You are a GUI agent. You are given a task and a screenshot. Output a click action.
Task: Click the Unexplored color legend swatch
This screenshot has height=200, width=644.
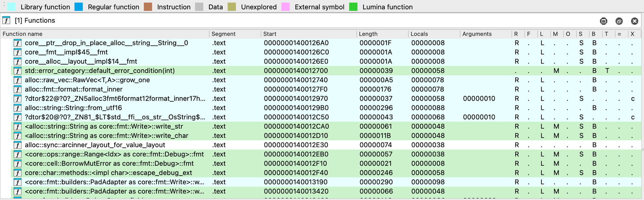point(231,7)
